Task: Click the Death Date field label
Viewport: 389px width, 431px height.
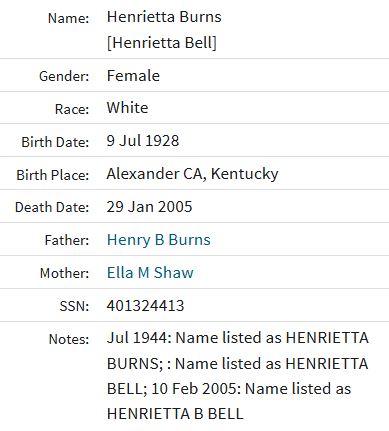Action: pyautogui.click(x=52, y=207)
